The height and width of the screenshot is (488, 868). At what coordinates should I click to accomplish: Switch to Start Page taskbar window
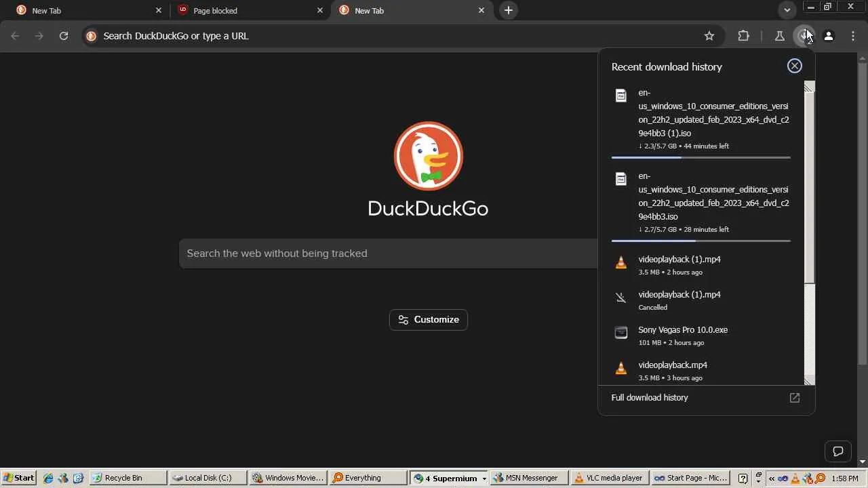[x=689, y=478]
